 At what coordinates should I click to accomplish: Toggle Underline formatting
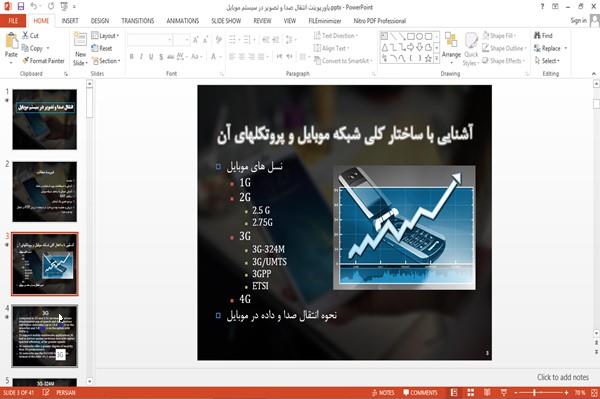151,57
